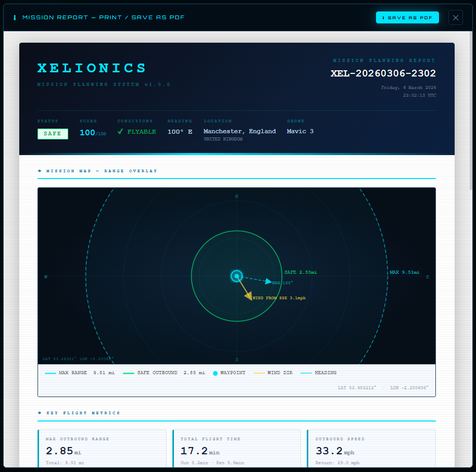
Task: Click location Manchester, England
Action: [240, 131]
